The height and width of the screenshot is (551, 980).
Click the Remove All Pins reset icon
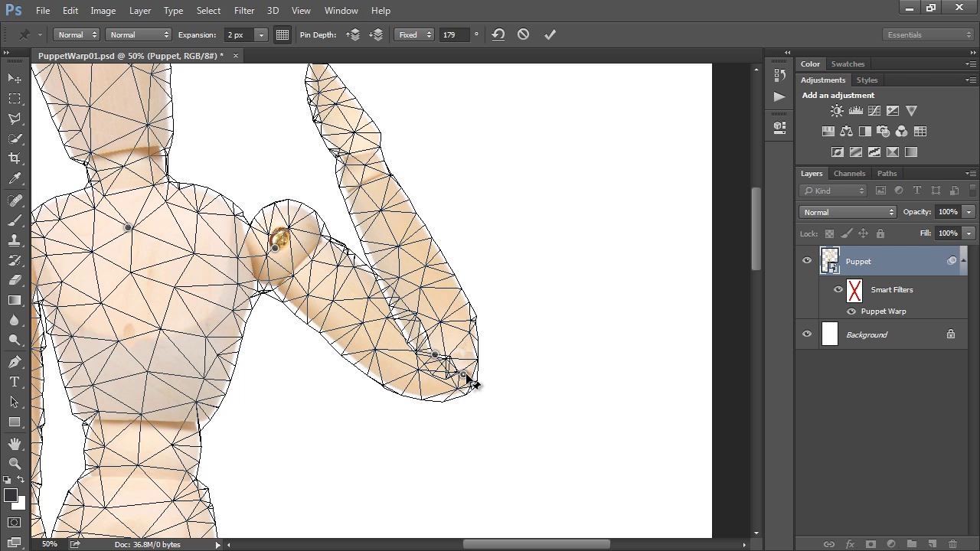pyautogui.click(x=498, y=34)
